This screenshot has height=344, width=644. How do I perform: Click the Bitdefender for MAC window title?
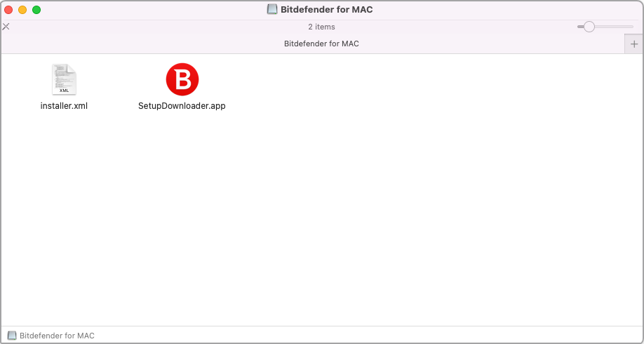(326, 9)
